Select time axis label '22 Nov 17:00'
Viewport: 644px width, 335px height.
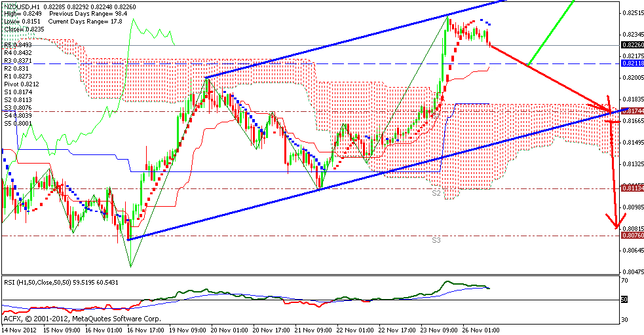(x=398, y=330)
